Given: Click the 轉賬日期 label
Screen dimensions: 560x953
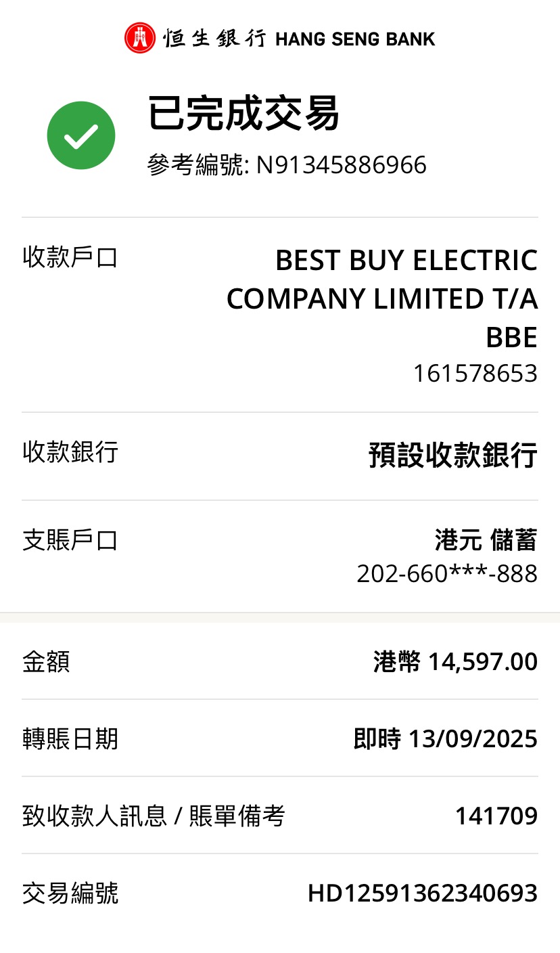Looking at the screenshot, I should tap(70, 738).
